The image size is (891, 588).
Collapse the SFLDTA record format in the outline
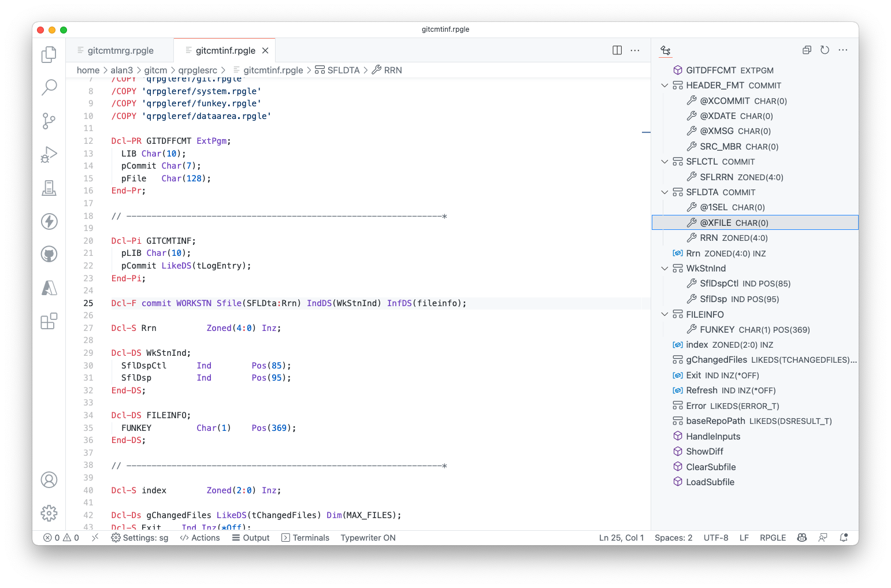click(x=664, y=192)
